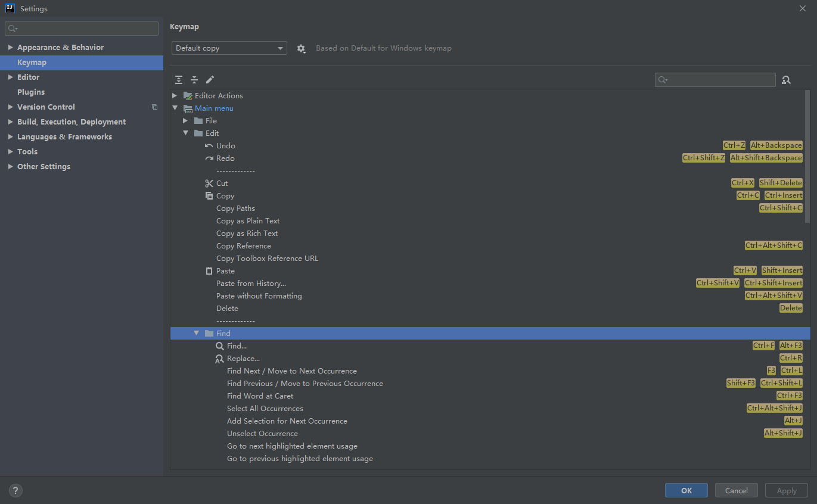
Task: Click the Collapse All toolbar icon
Action: coord(194,80)
